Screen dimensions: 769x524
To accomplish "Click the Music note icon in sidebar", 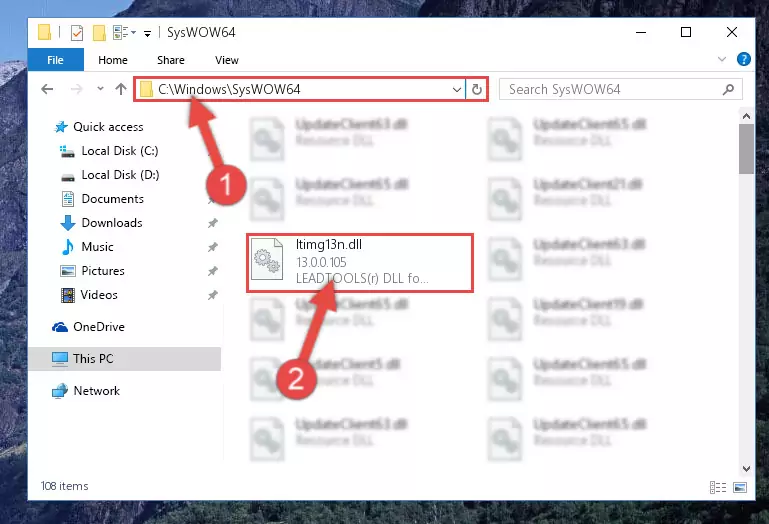I will click(x=68, y=247).
